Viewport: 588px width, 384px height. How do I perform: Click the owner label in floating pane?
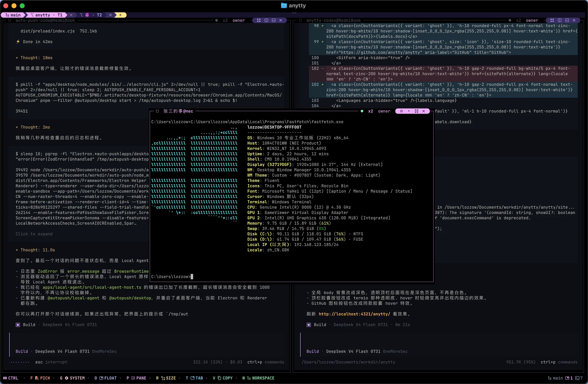coord(384,111)
